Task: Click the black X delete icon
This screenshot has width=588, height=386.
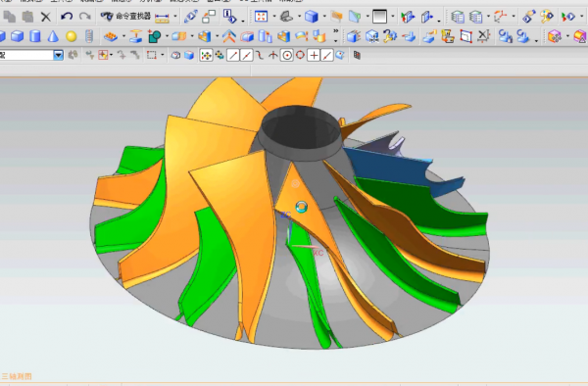Action: coord(46,17)
